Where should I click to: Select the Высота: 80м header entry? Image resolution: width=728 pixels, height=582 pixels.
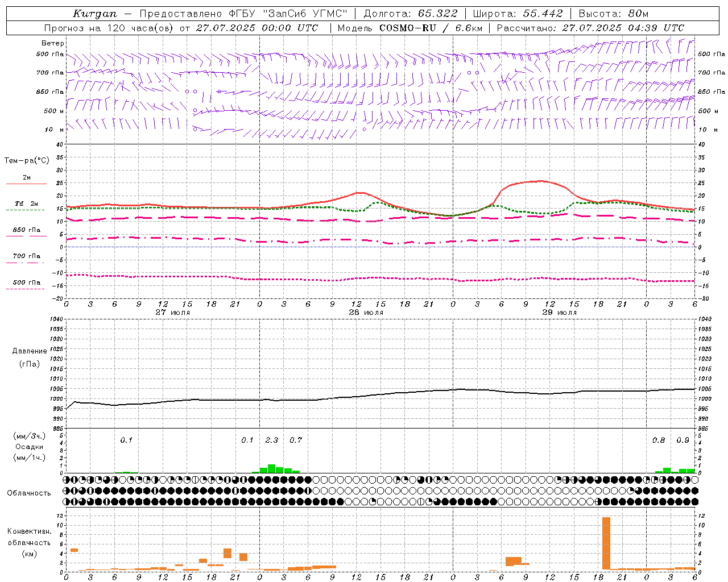point(613,14)
